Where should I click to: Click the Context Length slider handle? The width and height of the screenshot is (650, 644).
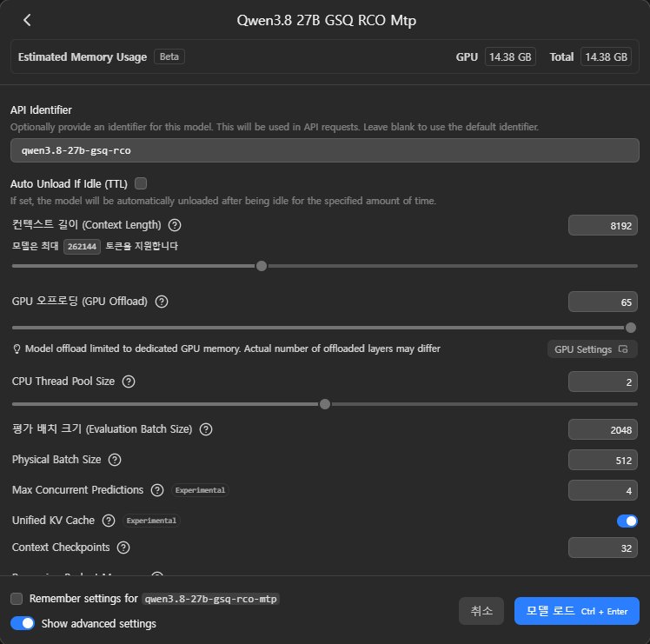(x=262, y=266)
